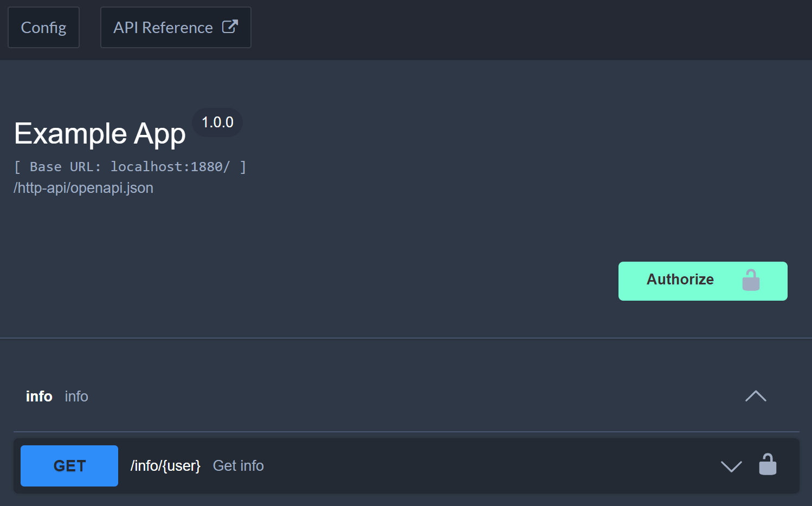
Task: Open the API Reference menu item
Action: [163, 28]
